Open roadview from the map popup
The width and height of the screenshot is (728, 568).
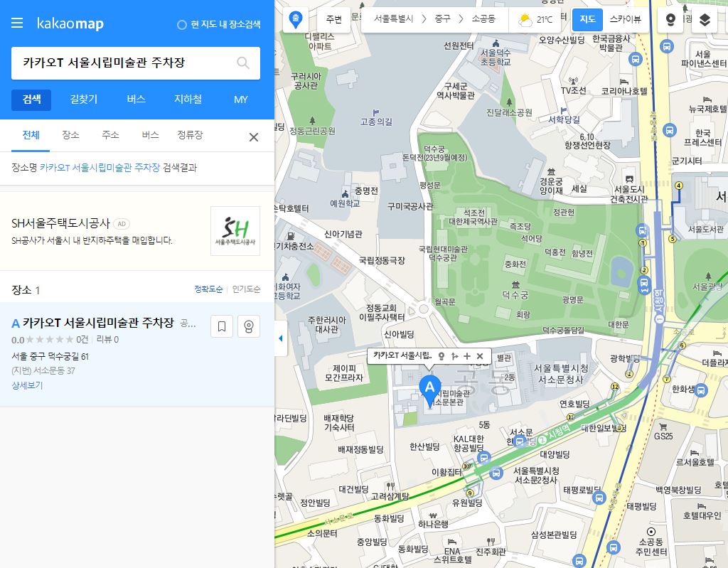[441, 356]
